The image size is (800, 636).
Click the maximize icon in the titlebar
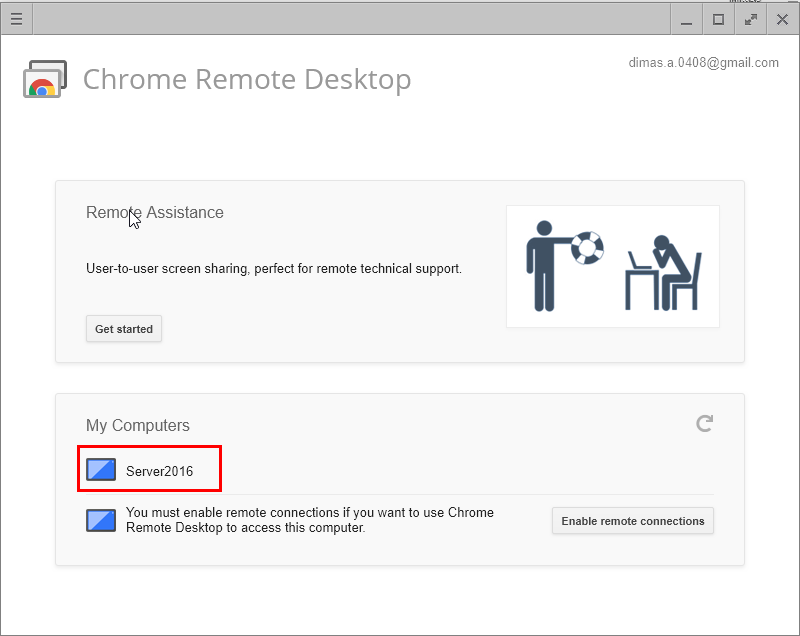pyautogui.click(x=717, y=18)
